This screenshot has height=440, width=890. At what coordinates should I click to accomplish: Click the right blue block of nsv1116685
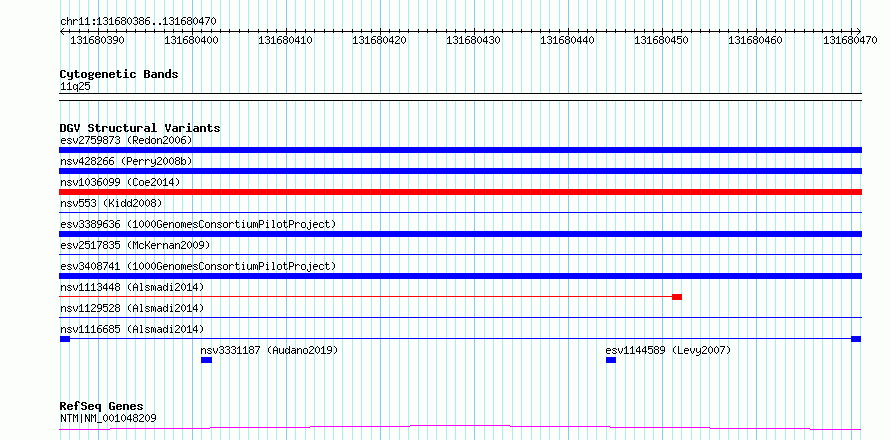point(857,339)
